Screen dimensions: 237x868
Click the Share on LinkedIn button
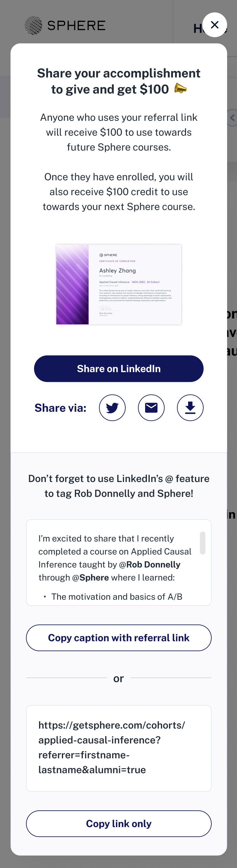[119, 369]
